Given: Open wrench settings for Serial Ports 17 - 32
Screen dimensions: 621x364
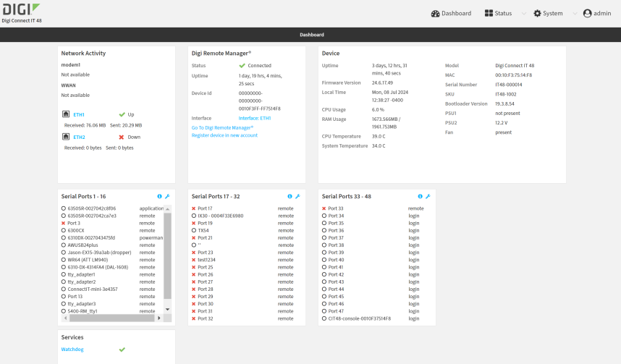Looking at the screenshot, I should pos(297,196).
